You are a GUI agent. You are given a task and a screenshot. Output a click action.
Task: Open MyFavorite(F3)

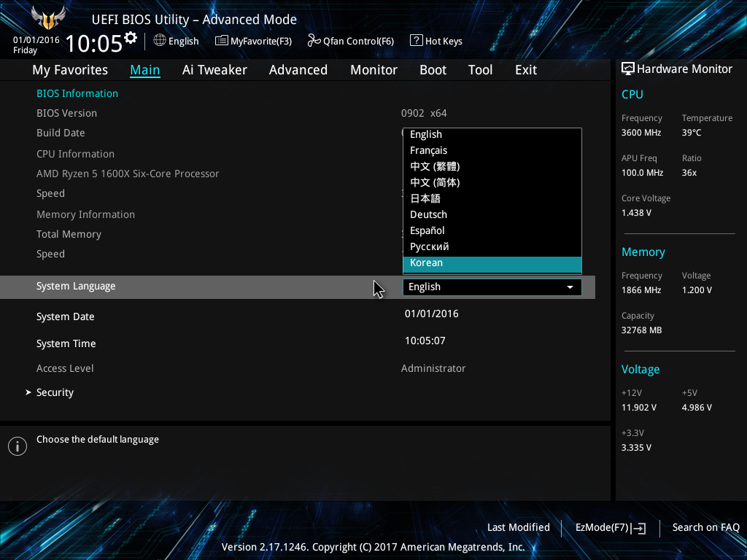point(253,41)
